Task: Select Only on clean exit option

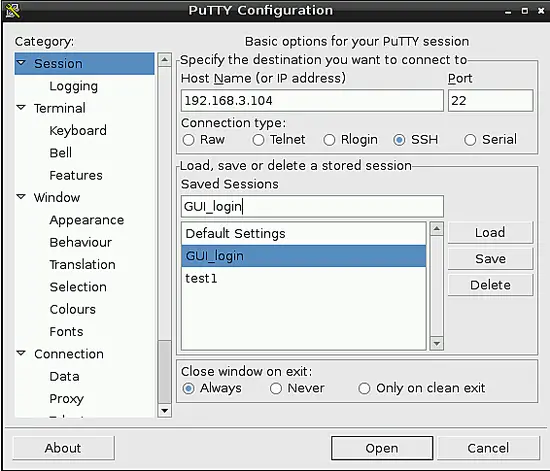Action: [x=364, y=388]
